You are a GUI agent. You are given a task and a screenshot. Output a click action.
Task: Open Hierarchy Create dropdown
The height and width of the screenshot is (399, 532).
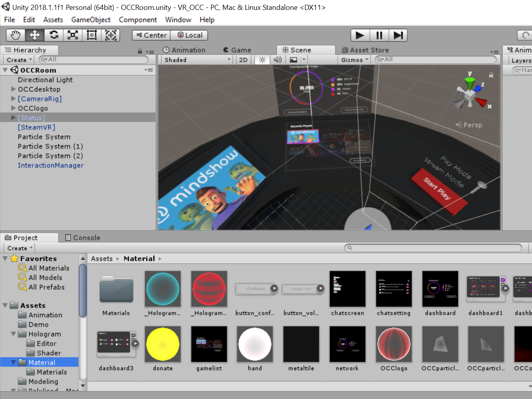pos(19,60)
